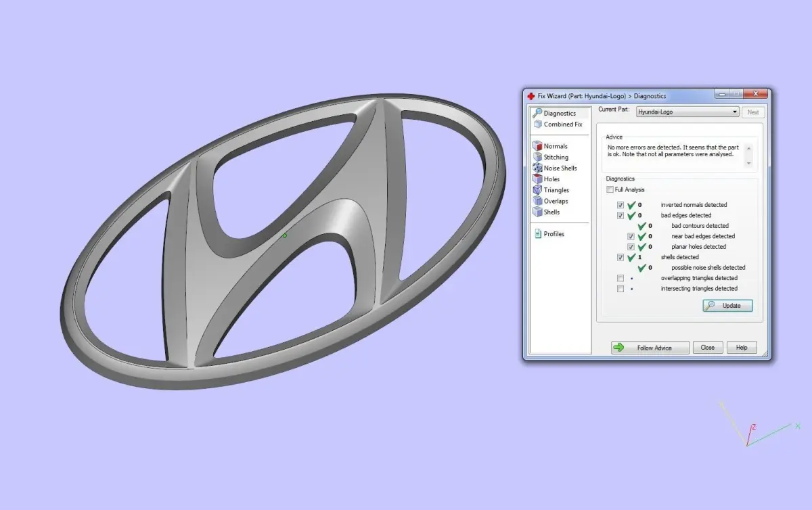Click the greyed-out Next button

[753, 112]
